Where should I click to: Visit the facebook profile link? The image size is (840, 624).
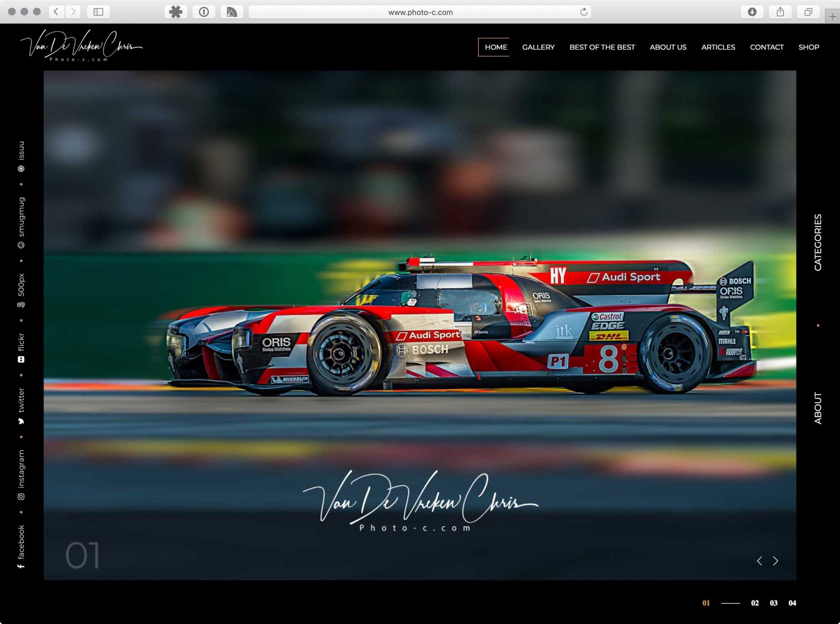tap(21, 547)
